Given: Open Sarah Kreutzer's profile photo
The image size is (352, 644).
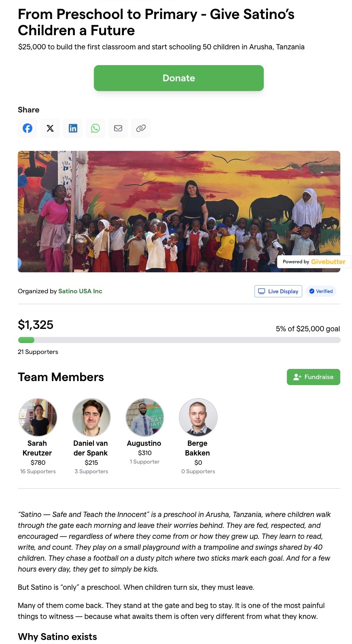Looking at the screenshot, I should pos(38,417).
